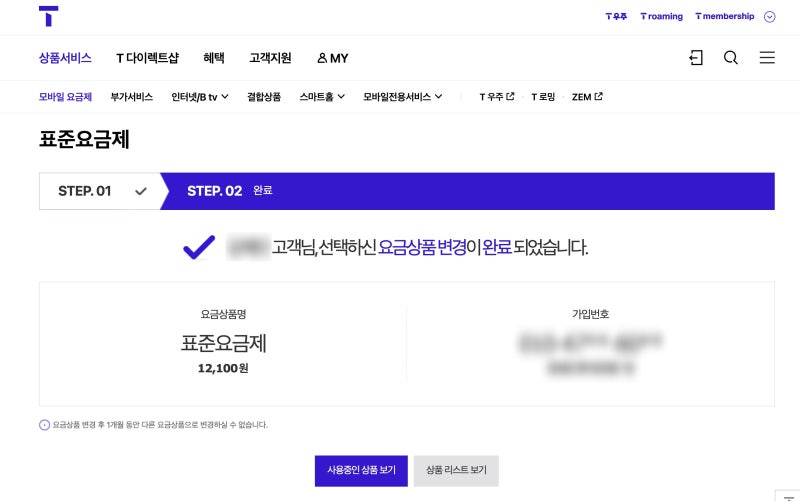Open the T membership top link
Image resolution: width=800 pixels, height=501 pixels.
click(724, 16)
